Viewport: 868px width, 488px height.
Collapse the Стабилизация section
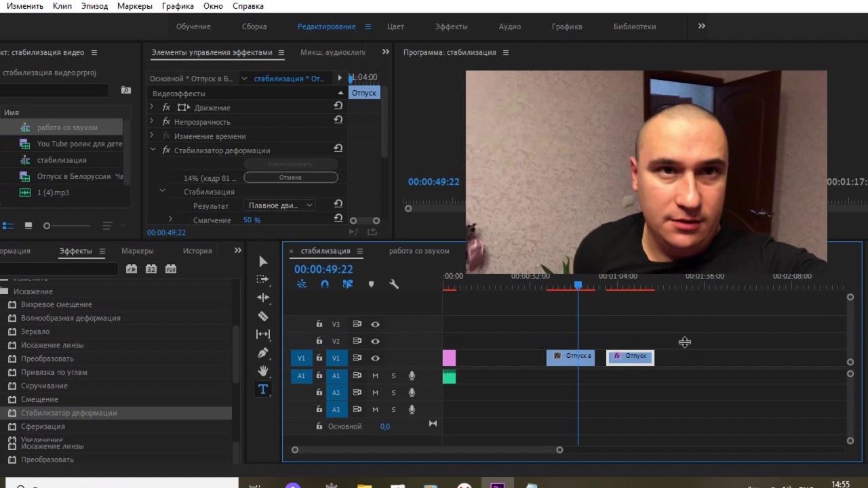click(162, 191)
